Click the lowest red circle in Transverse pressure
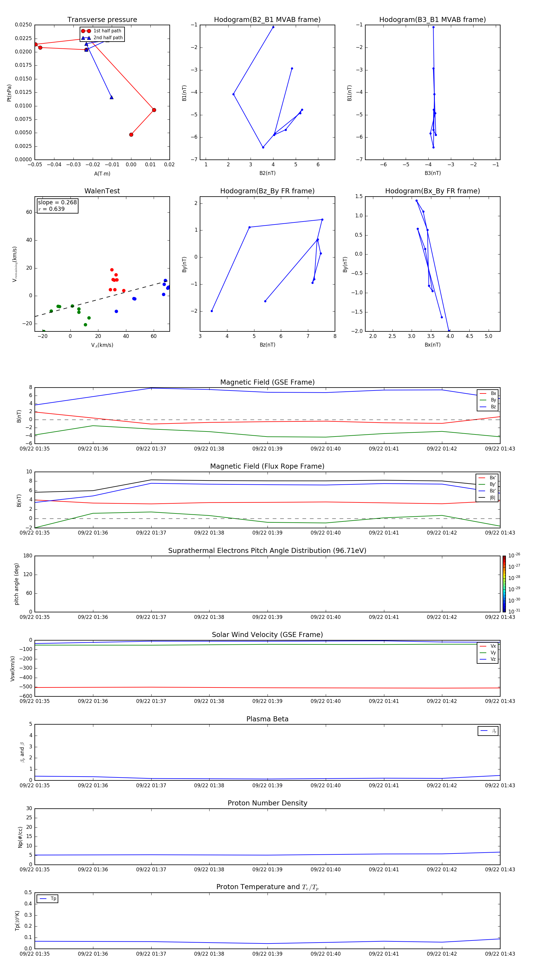Screen dimensions: 535x980 (x=131, y=135)
